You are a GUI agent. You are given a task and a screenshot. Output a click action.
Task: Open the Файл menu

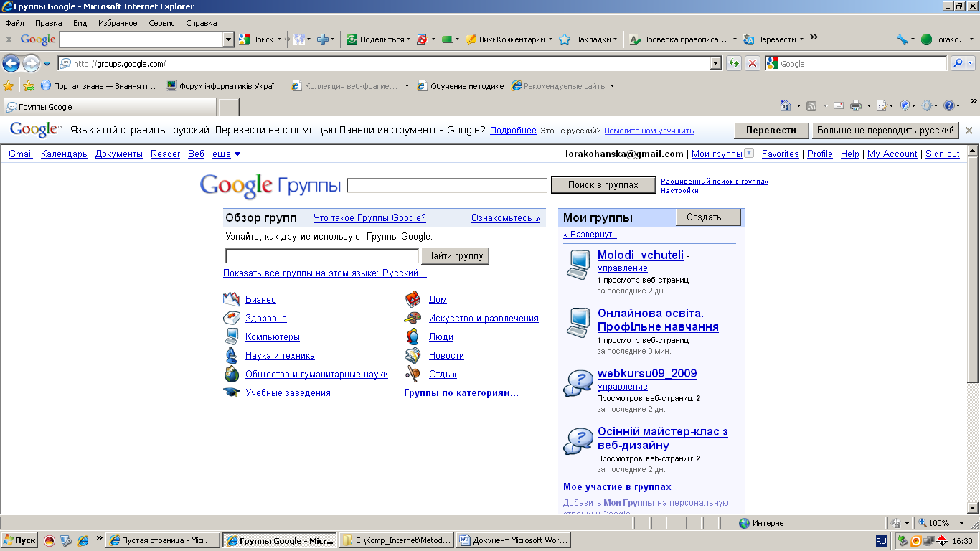click(14, 23)
